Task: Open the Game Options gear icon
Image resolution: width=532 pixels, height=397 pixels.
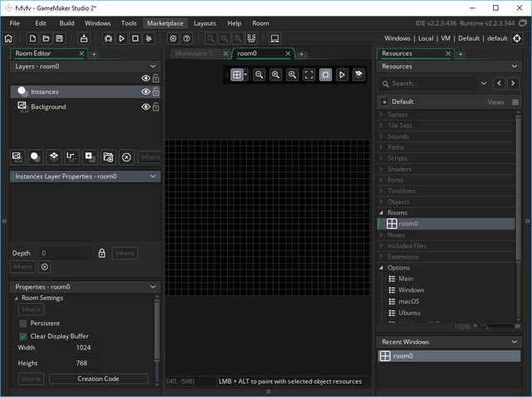Action: [x=173, y=38]
